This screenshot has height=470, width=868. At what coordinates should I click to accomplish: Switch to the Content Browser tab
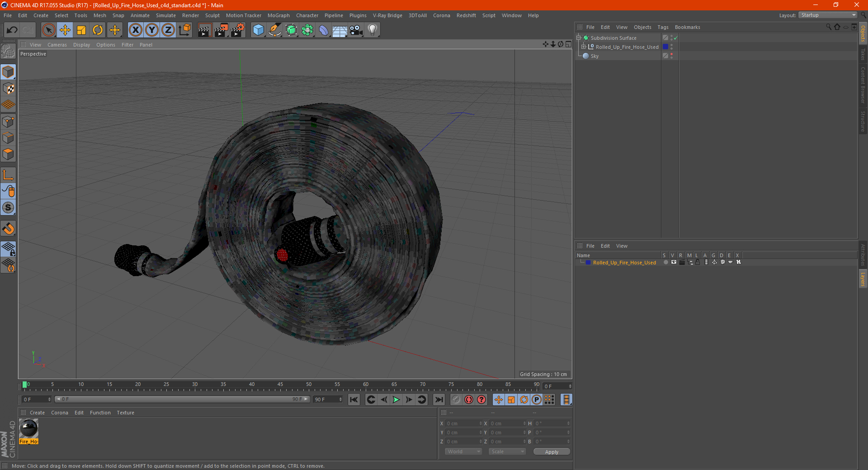tap(863, 85)
